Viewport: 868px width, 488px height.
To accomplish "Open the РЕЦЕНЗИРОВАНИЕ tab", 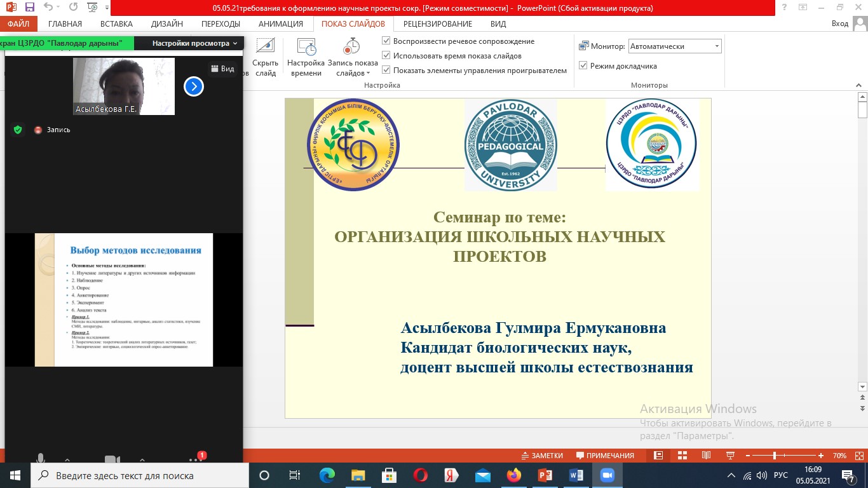I will click(x=438, y=24).
